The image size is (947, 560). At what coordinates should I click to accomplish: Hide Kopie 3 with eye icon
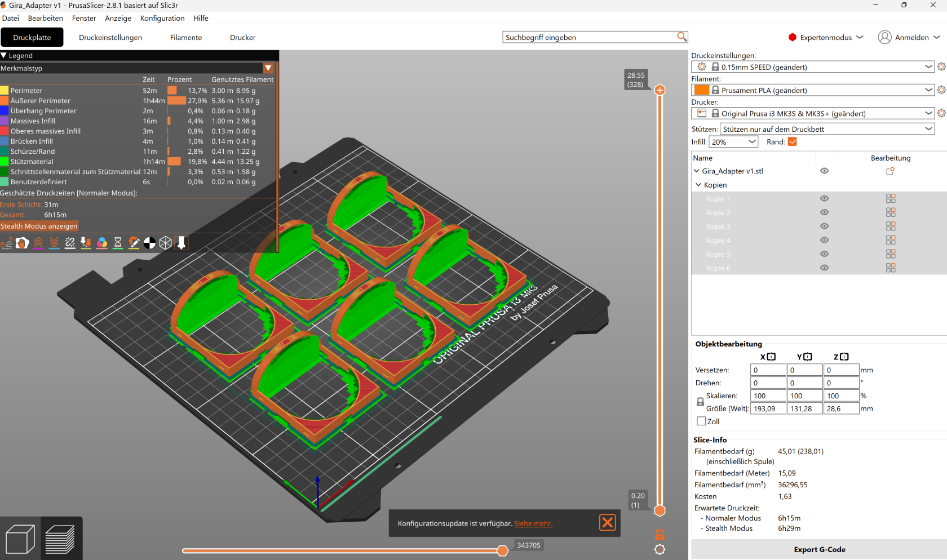[824, 226]
